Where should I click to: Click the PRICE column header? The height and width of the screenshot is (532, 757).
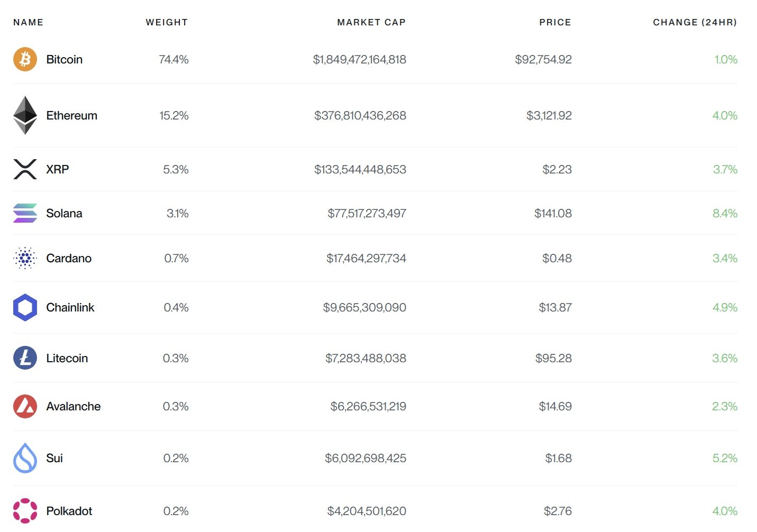pyautogui.click(x=554, y=22)
